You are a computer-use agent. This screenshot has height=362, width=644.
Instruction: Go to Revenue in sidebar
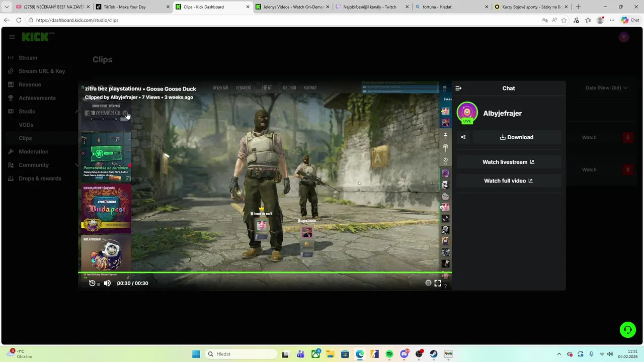pyautogui.click(x=30, y=84)
